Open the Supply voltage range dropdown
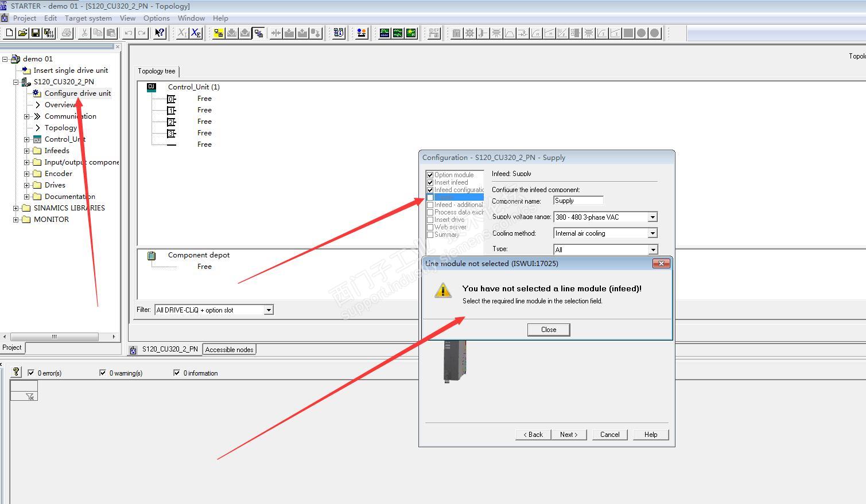The width and height of the screenshot is (866, 504). [652, 217]
